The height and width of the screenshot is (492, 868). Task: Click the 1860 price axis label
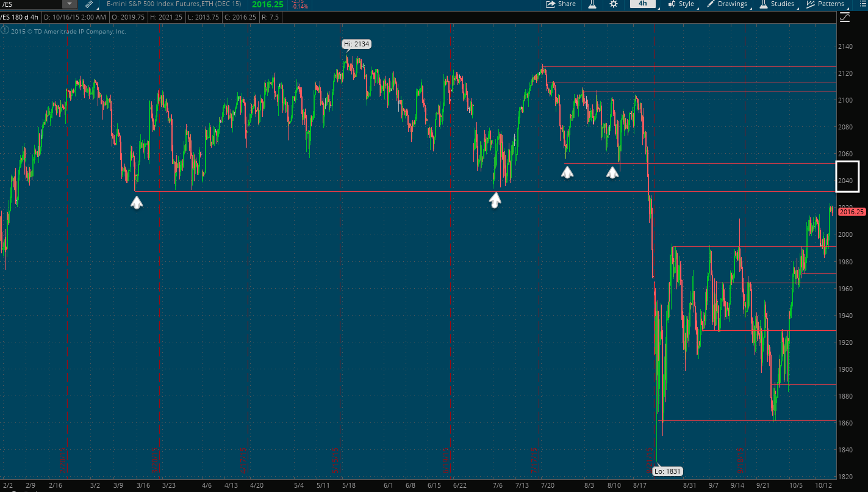click(845, 423)
